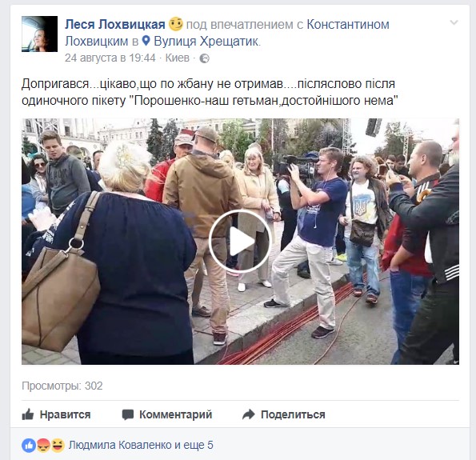Click the location pin icon
The image size is (476, 460).
146,41
